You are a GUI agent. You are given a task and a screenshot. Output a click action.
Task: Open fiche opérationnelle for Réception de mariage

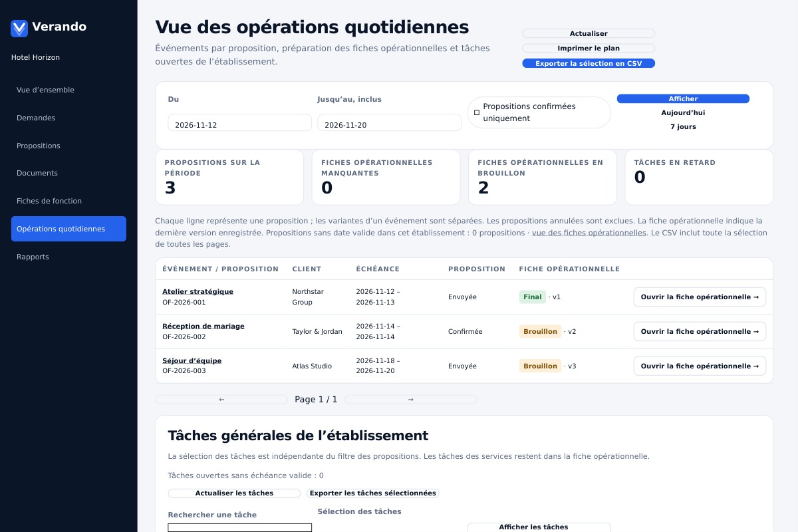point(700,332)
